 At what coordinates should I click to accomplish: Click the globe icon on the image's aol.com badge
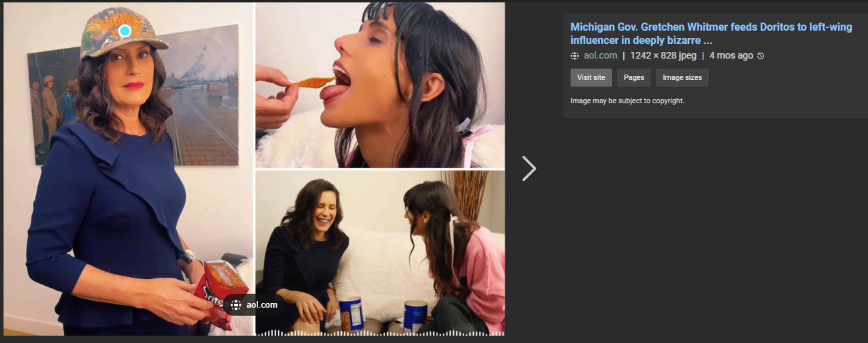236,304
